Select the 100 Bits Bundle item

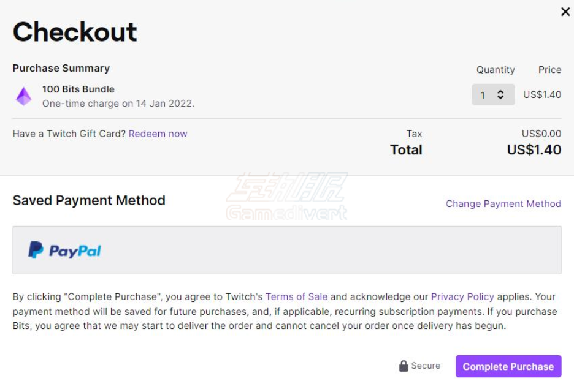78,89
